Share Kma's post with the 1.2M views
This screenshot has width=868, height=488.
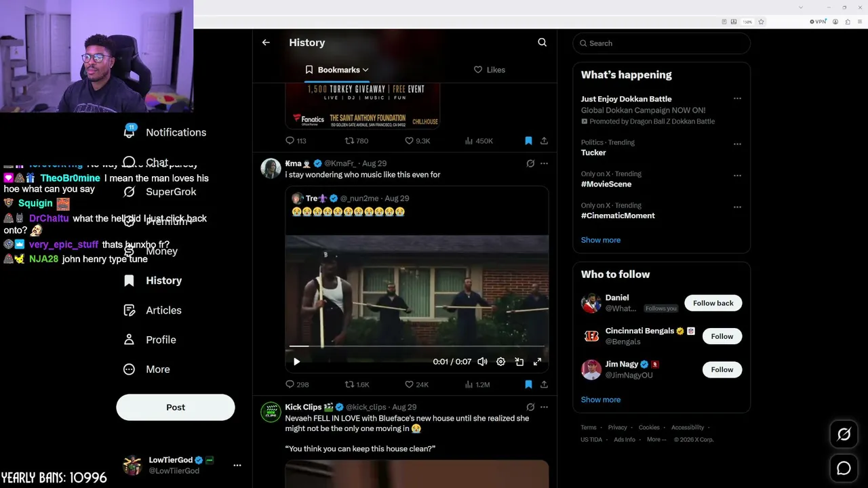[x=544, y=384]
